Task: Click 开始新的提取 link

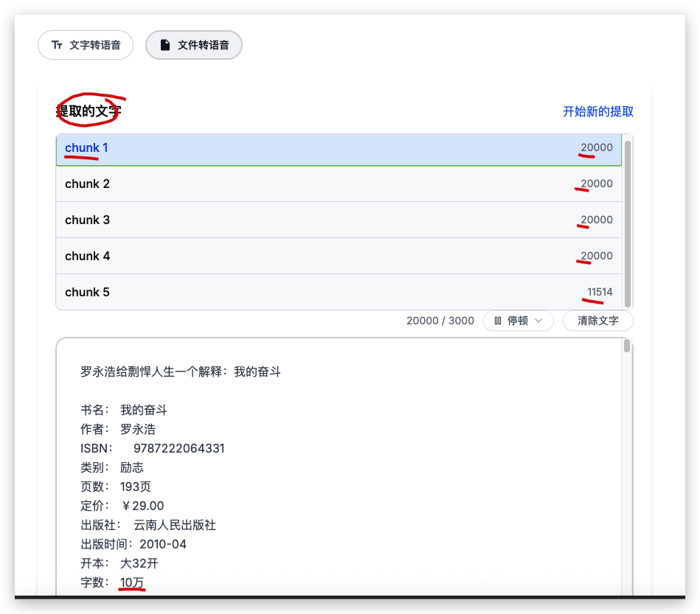Action: tap(597, 111)
